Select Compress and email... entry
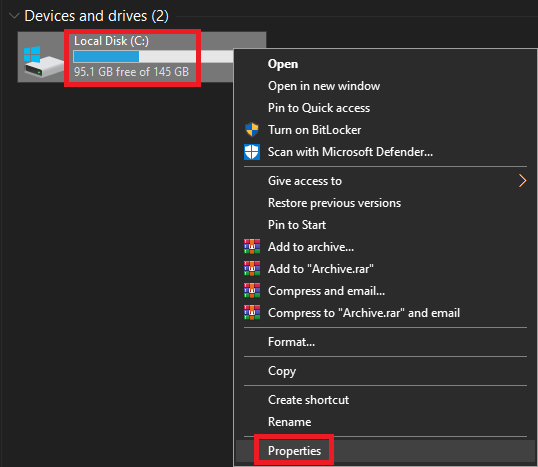The width and height of the screenshot is (538, 467). (386, 291)
